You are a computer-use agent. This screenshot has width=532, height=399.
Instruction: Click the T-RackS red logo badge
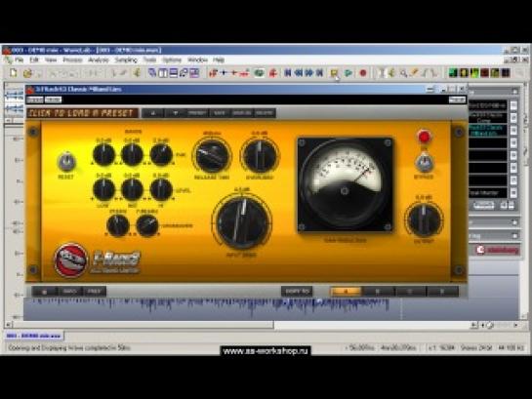(x=70, y=259)
